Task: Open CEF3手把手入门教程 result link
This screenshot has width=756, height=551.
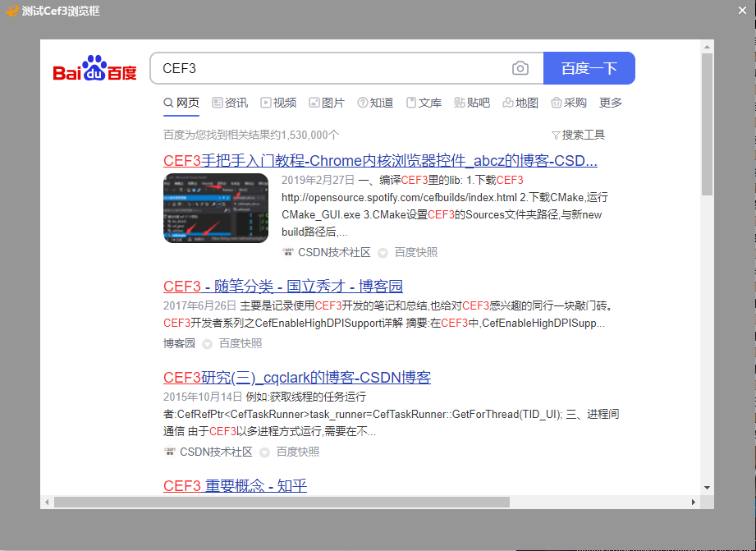Action: click(x=380, y=161)
